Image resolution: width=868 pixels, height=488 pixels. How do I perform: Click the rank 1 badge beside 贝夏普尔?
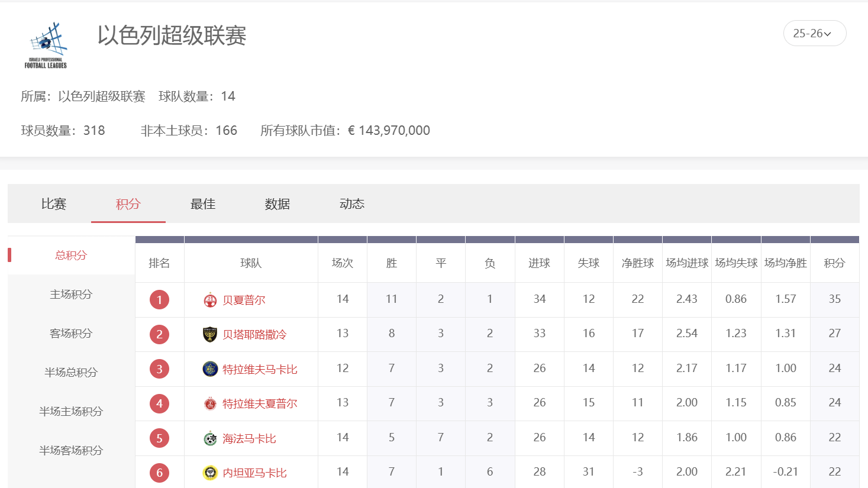coord(159,299)
